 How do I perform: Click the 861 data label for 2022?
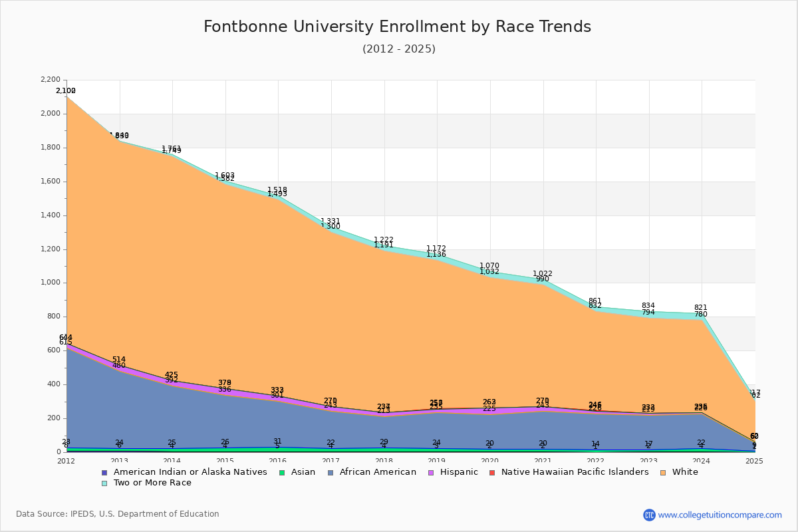pos(595,301)
